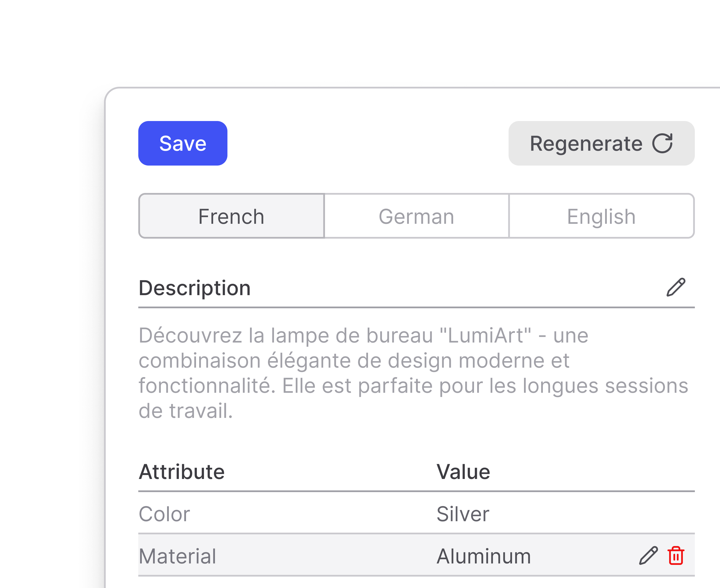Edit description with the pencil icon
The image size is (720, 588).
[x=676, y=287]
